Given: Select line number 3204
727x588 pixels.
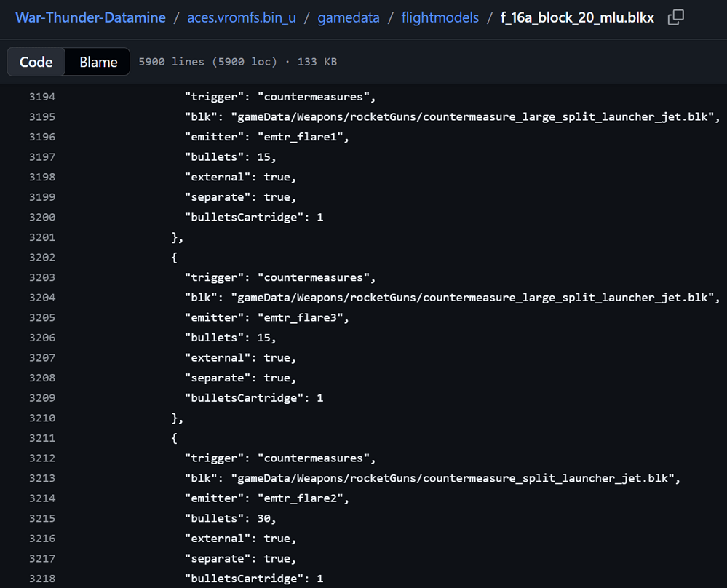Looking at the screenshot, I should (42, 298).
